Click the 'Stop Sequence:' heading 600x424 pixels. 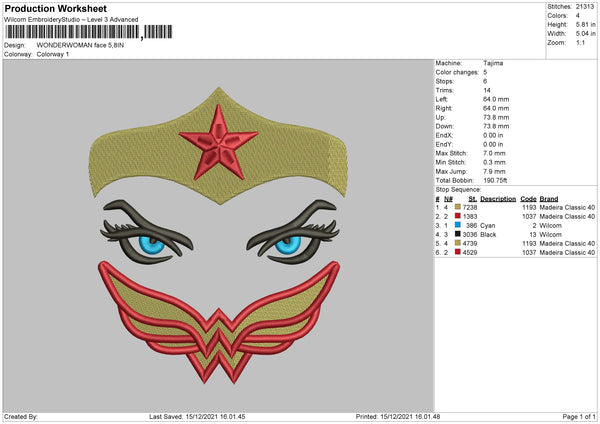pos(458,189)
